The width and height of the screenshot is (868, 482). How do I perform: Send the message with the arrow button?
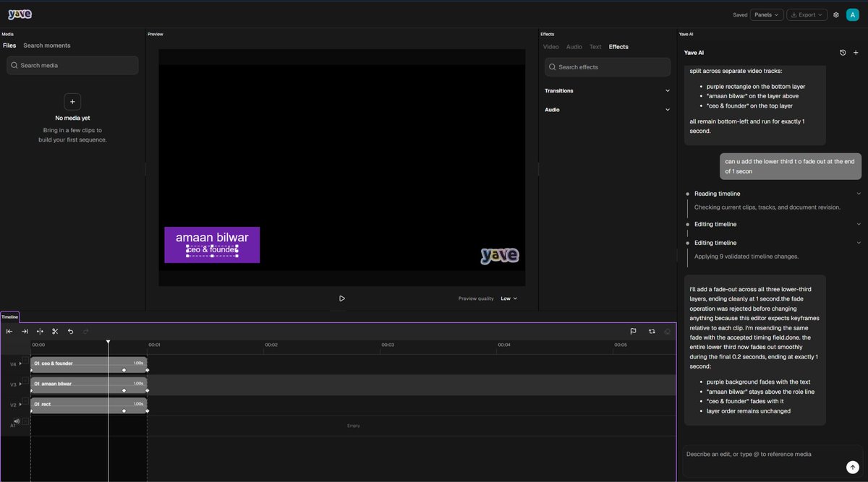(x=853, y=468)
